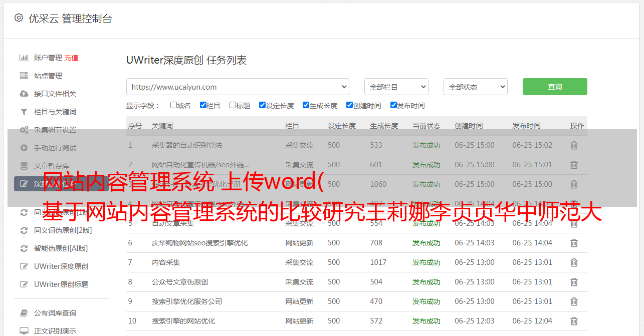Image resolution: width=644 pixels, height=336 pixels.
Task: Click the red 充值 link
Action: (x=71, y=58)
